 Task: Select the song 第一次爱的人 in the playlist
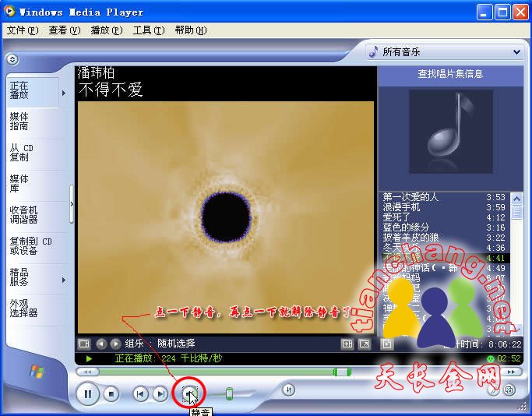(x=444, y=197)
